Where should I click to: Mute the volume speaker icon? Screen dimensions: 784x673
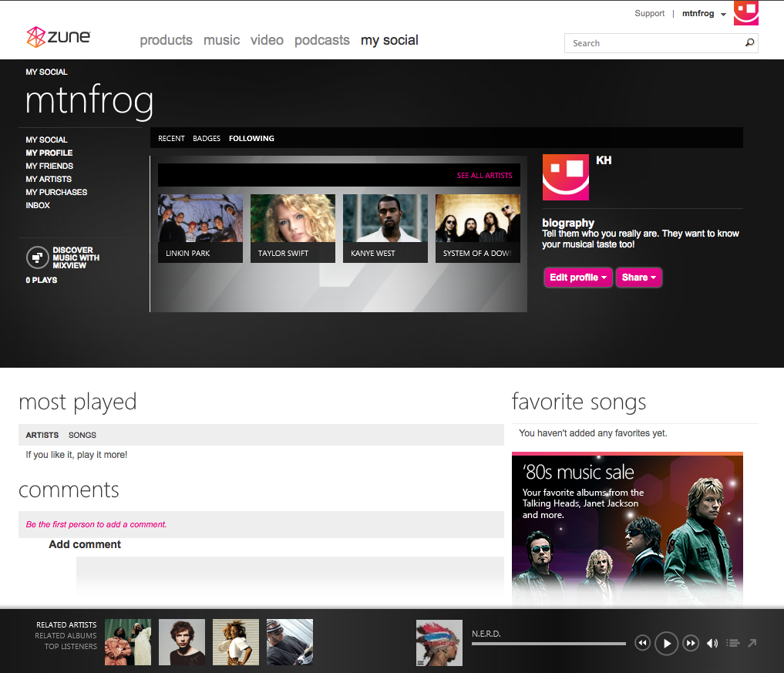712,643
